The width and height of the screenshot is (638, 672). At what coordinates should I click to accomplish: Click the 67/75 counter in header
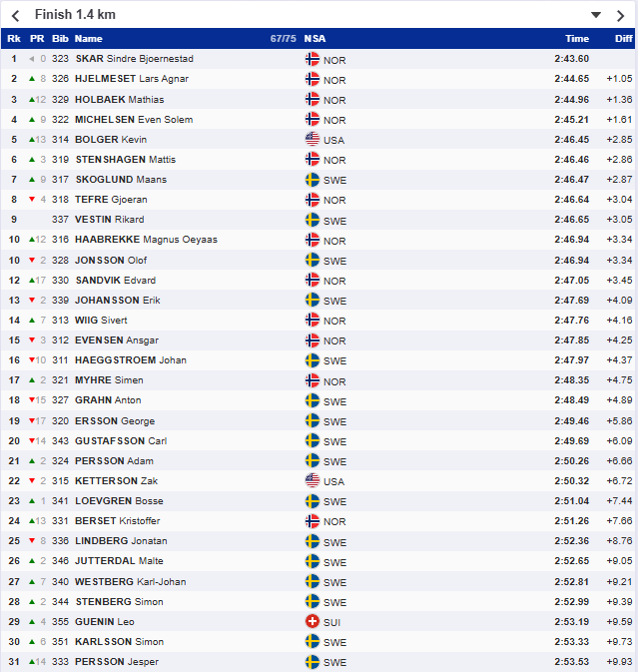click(x=283, y=39)
